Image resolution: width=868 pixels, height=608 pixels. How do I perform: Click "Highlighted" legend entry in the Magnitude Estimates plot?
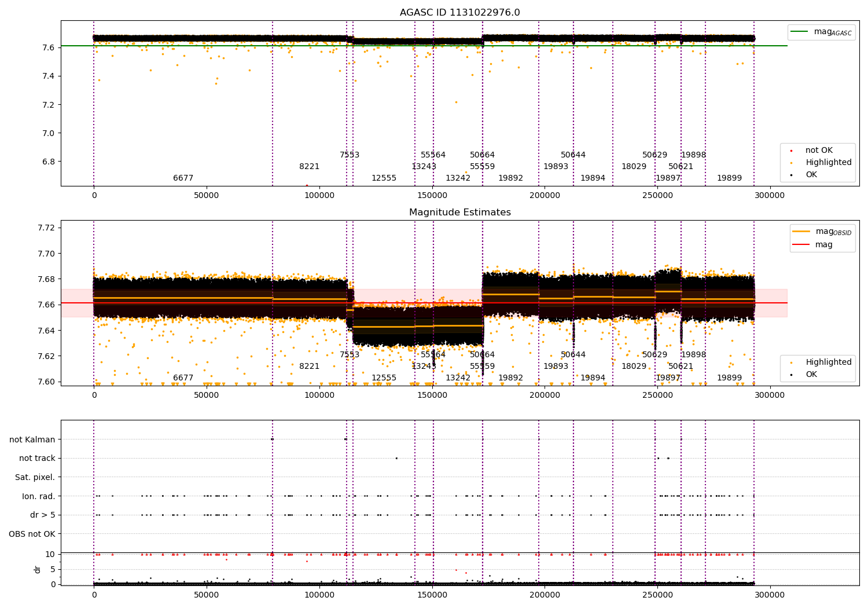[x=822, y=362]
